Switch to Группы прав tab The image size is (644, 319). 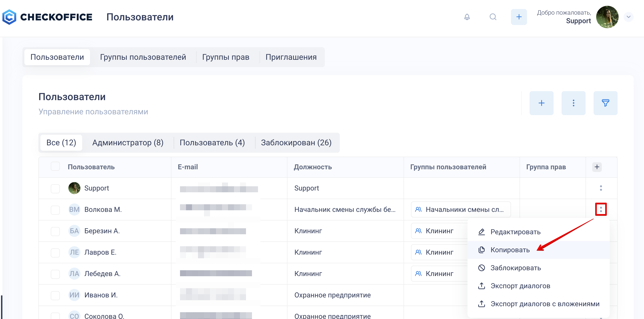pyautogui.click(x=226, y=57)
